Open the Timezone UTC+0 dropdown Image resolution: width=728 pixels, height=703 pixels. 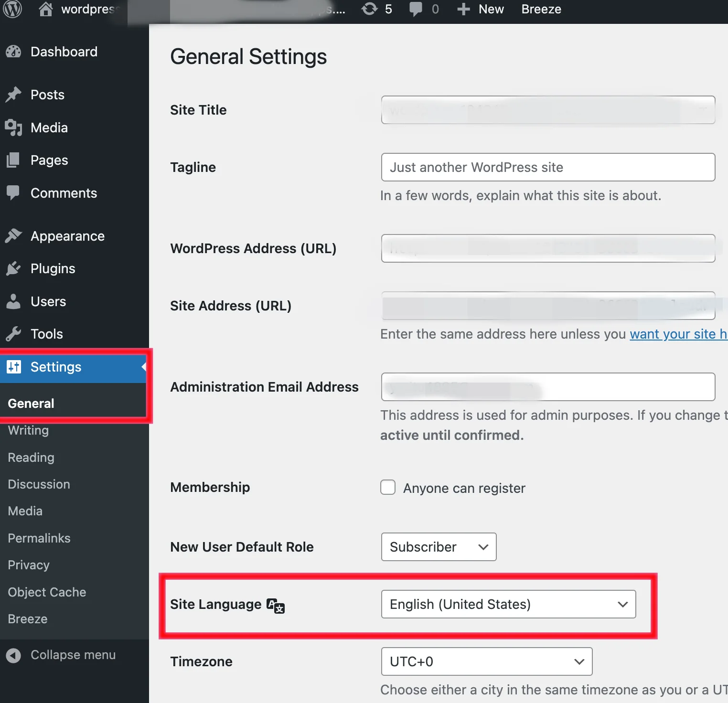[x=487, y=661]
